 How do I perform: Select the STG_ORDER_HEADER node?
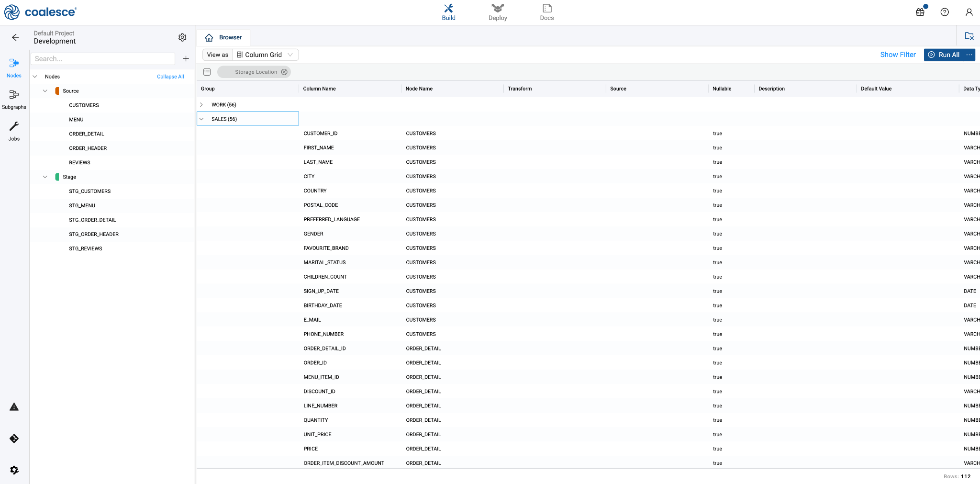tap(94, 235)
